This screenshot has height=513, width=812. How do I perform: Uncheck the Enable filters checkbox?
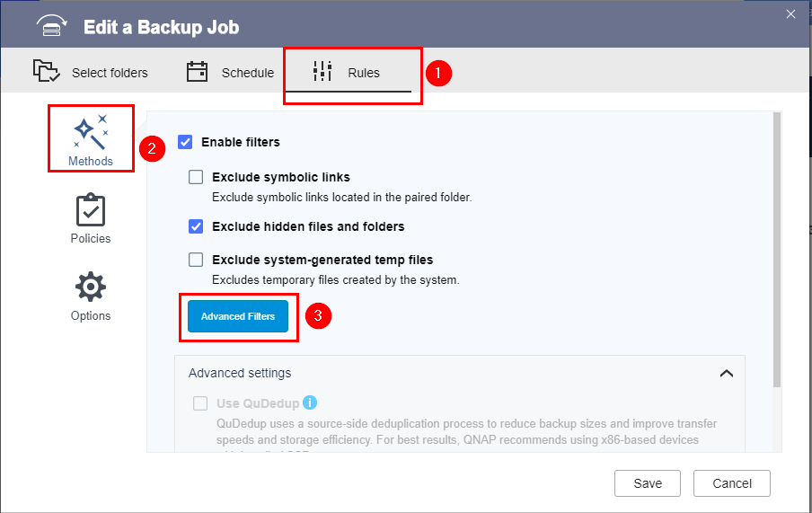point(185,142)
